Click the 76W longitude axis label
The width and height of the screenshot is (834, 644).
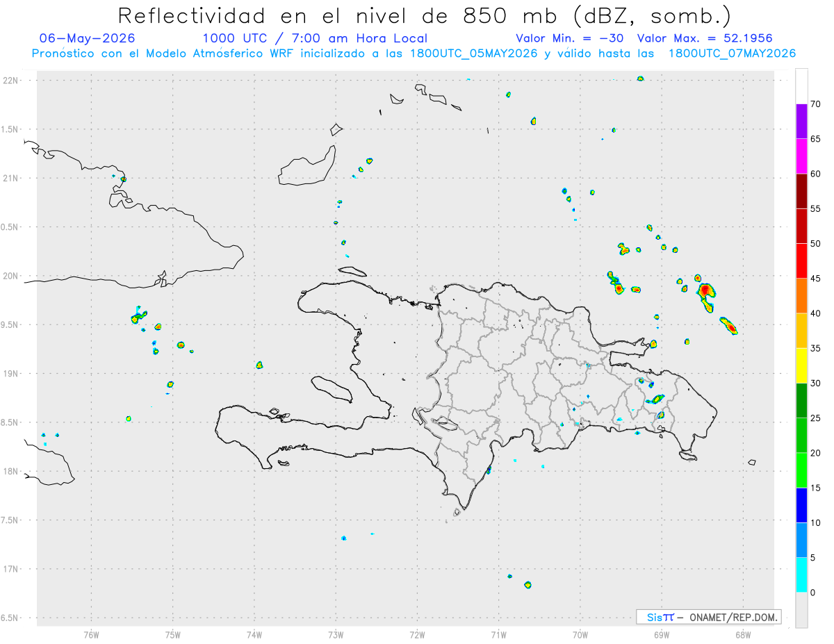[x=91, y=634]
